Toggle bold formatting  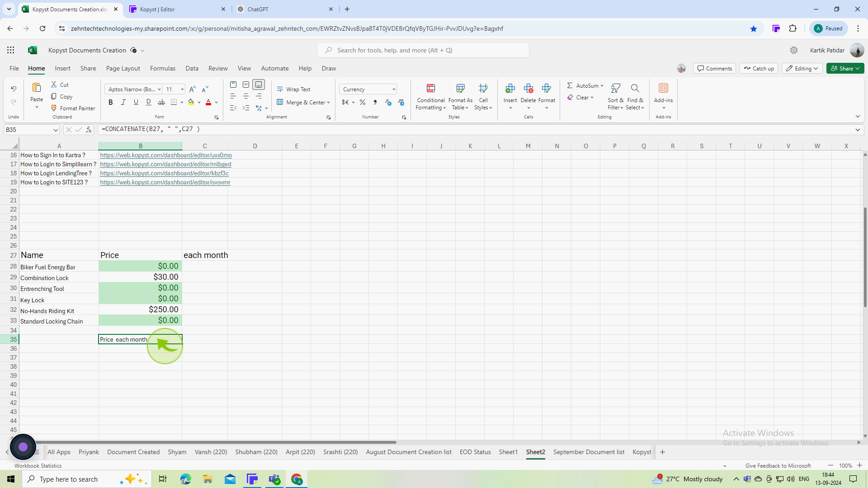click(111, 103)
